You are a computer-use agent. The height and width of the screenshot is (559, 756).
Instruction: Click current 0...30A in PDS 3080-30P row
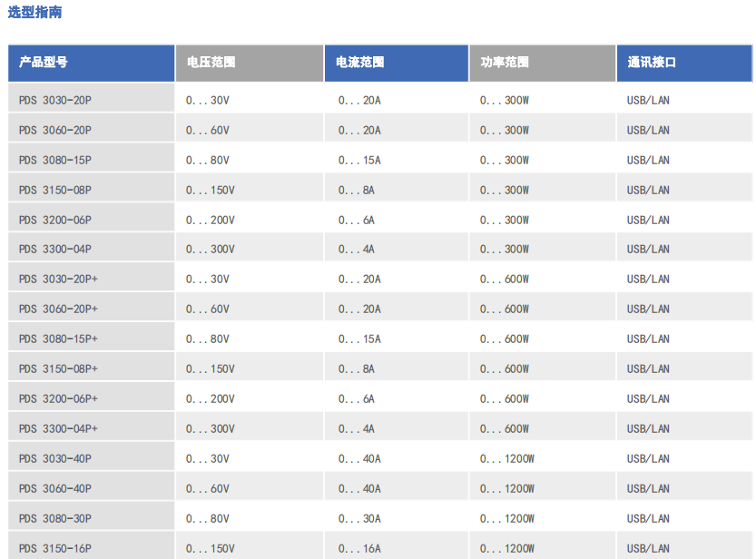[x=359, y=518]
